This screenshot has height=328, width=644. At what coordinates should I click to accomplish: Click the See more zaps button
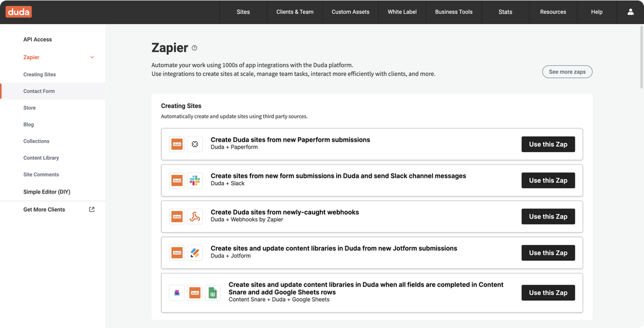(x=567, y=72)
